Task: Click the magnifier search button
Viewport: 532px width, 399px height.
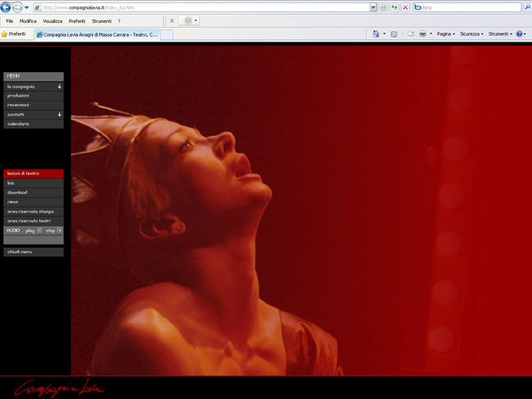Action: [528, 7]
